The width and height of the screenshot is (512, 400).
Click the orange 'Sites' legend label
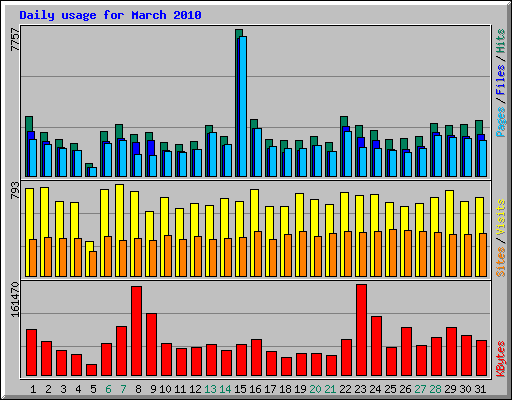click(x=501, y=262)
